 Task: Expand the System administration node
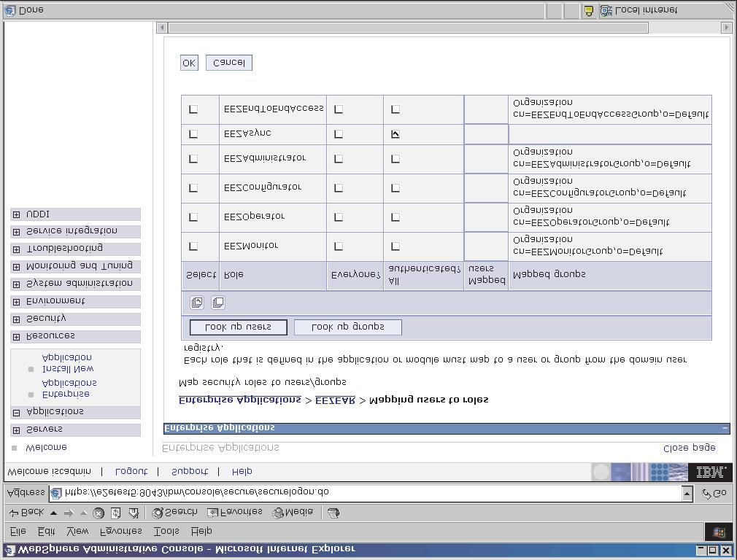(x=17, y=284)
